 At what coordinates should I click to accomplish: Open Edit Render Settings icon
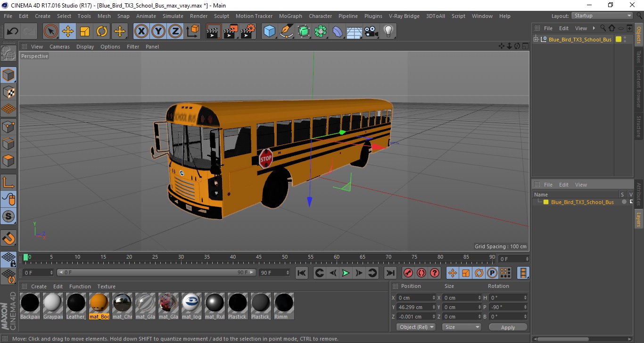click(248, 32)
